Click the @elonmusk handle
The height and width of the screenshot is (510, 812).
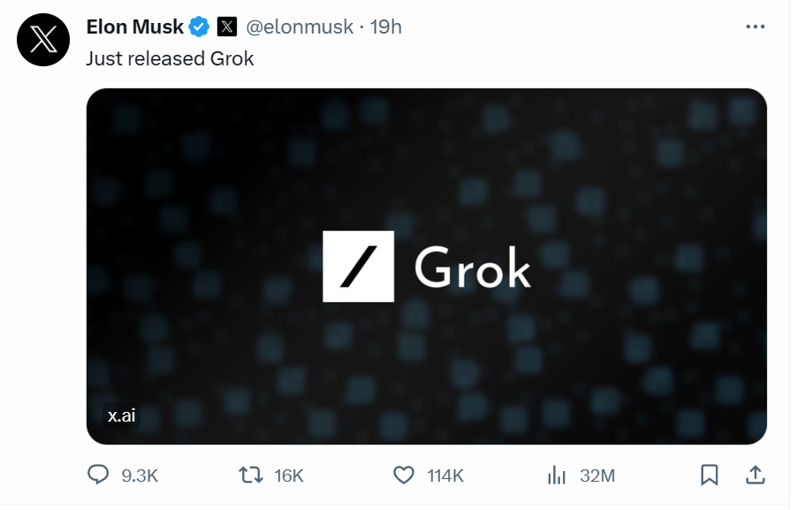(300, 27)
